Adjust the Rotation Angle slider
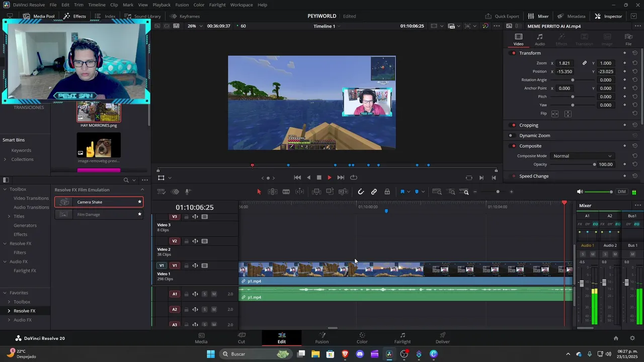The image size is (644, 362). pos(573,80)
